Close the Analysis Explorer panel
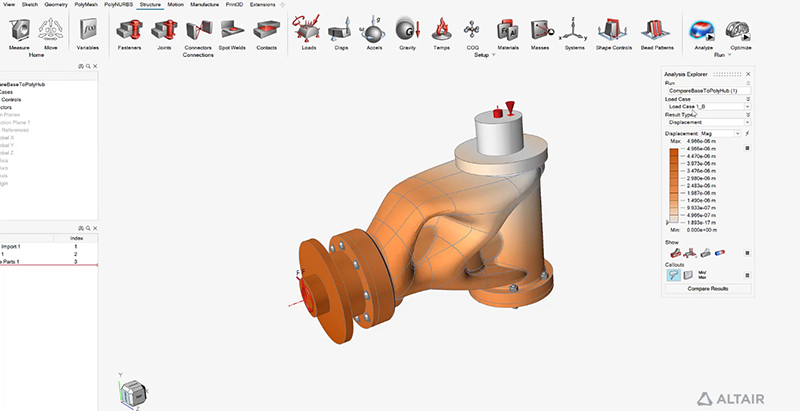This screenshot has width=800, height=411. 748,74
